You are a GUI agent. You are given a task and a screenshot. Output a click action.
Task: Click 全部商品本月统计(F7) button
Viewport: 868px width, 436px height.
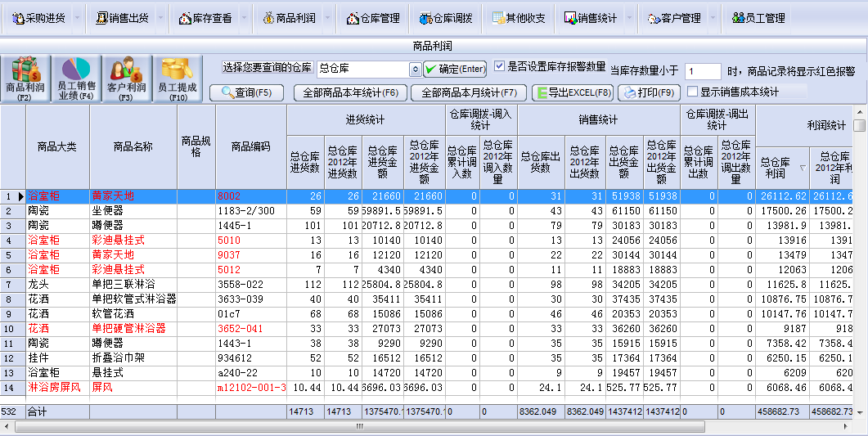coord(468,92)
